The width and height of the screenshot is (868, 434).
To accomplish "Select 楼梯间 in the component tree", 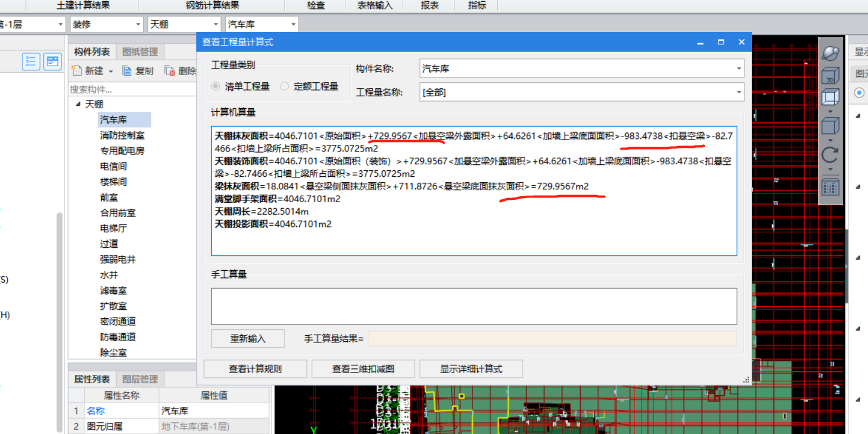I will 114,182.
